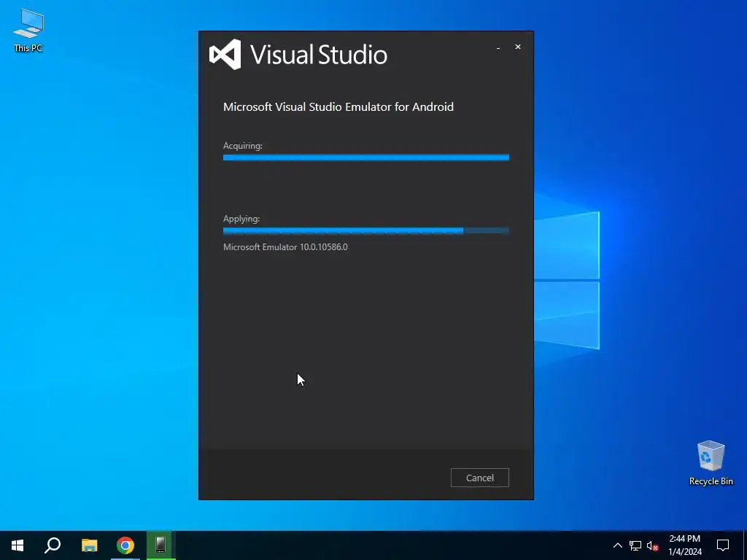Click the 'Acquiring:' label
747x560 pixels.
[242, 146]
